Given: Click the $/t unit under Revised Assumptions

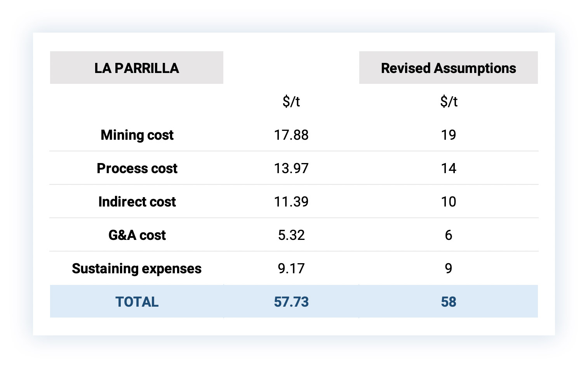Looking at the screenshot, I should point(449,102).
